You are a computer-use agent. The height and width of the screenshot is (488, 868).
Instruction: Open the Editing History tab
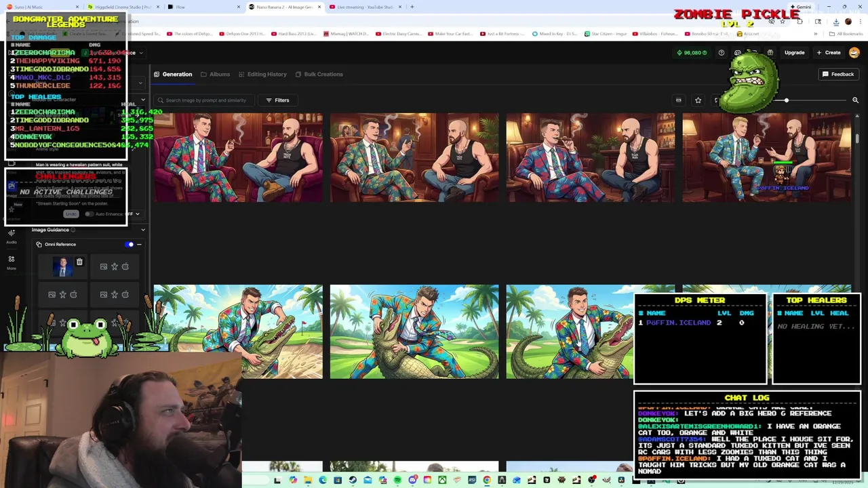(262, 74)
